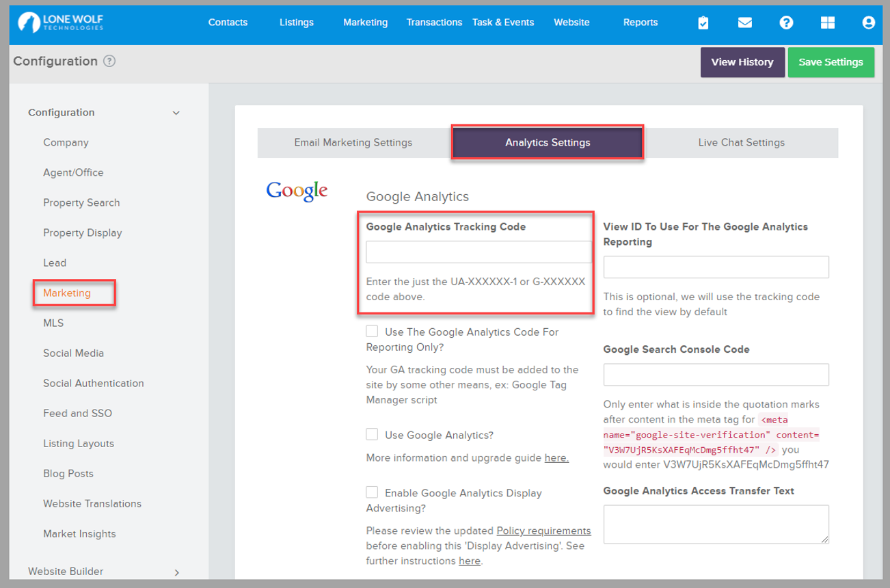Collapse the Configuration sidebar section
This screenshot has height=588, width=890.
[x=176, y=113]
